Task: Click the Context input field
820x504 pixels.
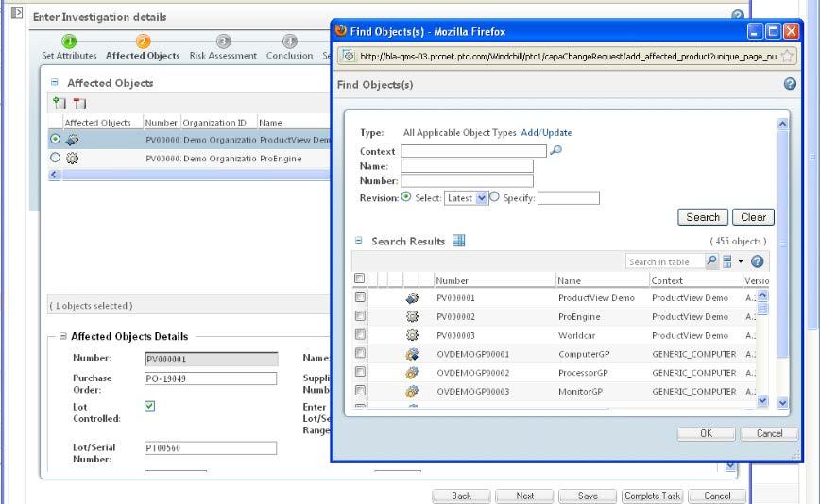Action: [473, 151]
